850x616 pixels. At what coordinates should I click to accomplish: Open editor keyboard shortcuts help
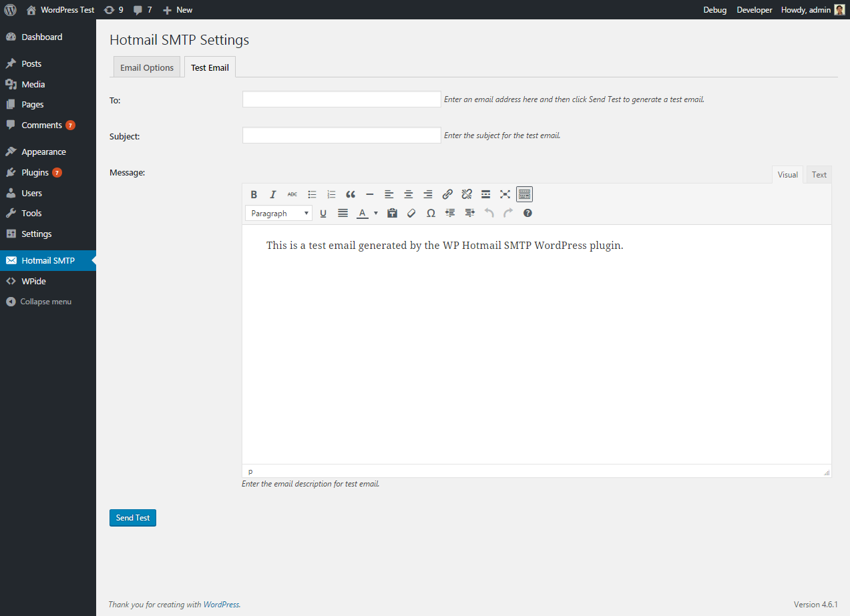tap(527, 213)
